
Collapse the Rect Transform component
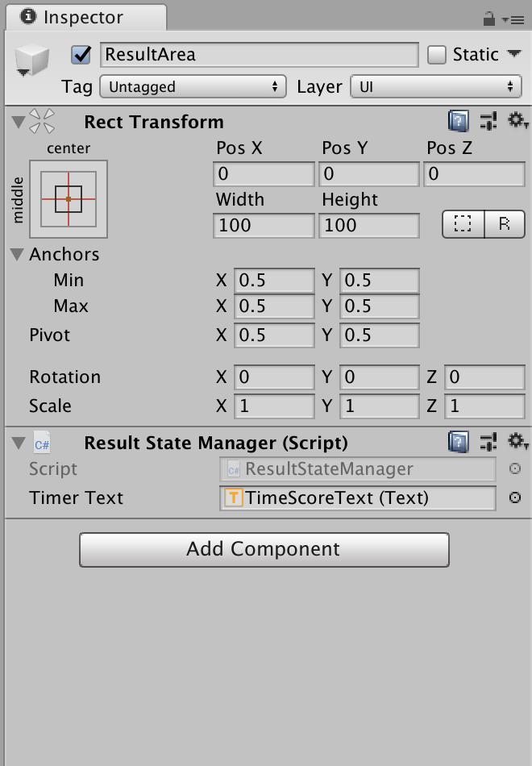click(18, 122)
